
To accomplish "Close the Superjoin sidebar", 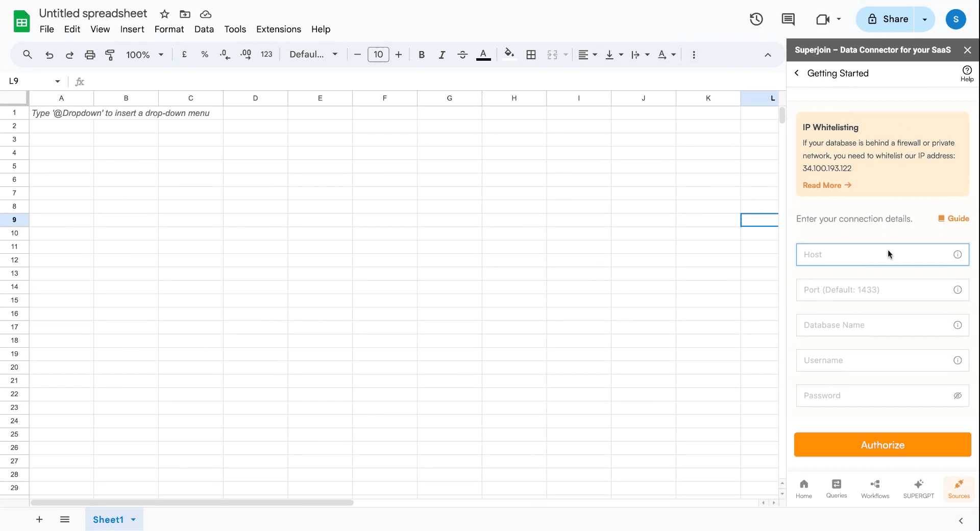I will 967,50.
